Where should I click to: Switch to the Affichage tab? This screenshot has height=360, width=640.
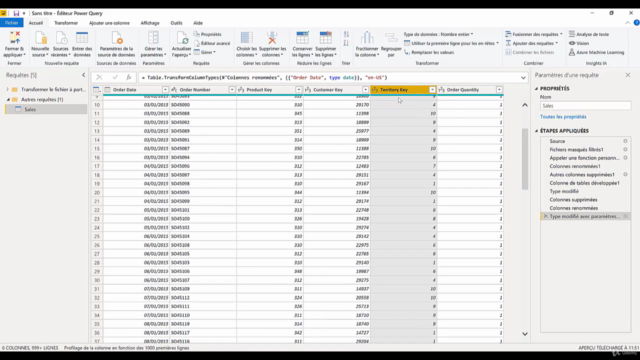(x=150, y=23)
